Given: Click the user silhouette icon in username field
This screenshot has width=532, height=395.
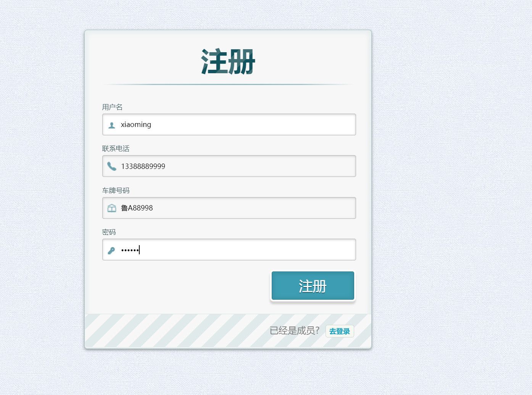Looking at the screenshot, I should pyautogui.click(x=112, y=125).
